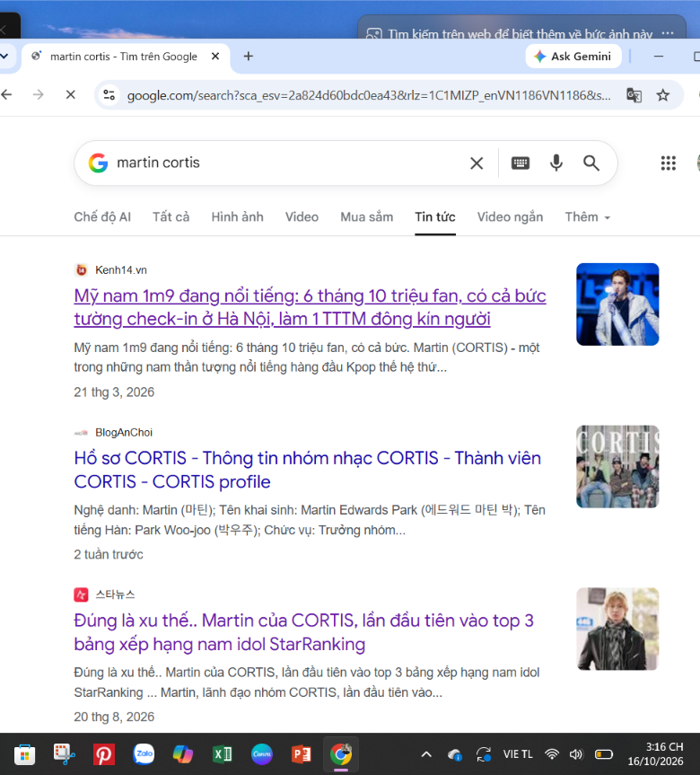The width and height of the screenshot is (700, 775).
Task: Click the Kenh14 favicon icon
Action: tap(81, 270)
